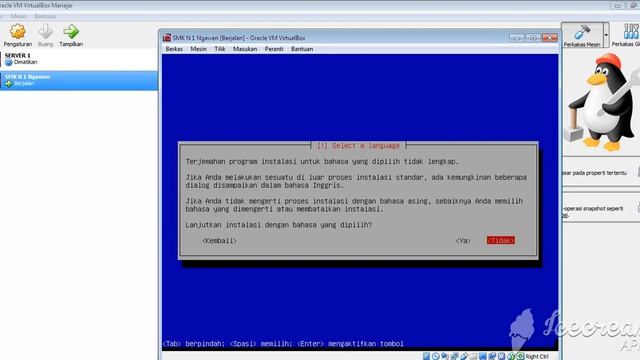This screenshot has height=360, width=640.
Task: Click hard disk activity icon in VM status bar
Action: tap(427, 356)
